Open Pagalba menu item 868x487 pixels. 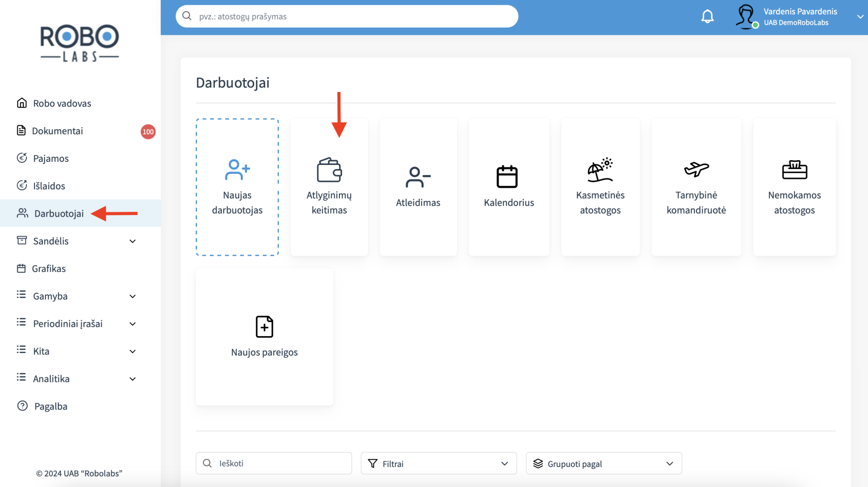pos(80,406)
